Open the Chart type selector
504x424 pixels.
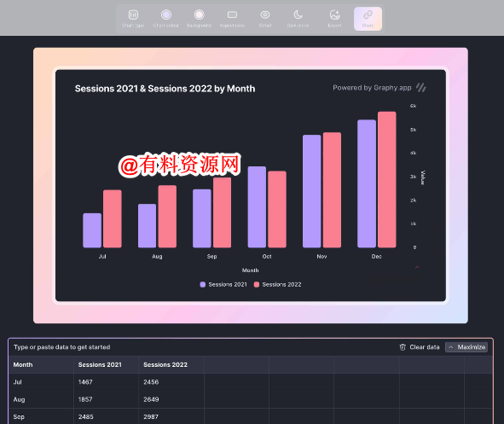coord(133,18)
